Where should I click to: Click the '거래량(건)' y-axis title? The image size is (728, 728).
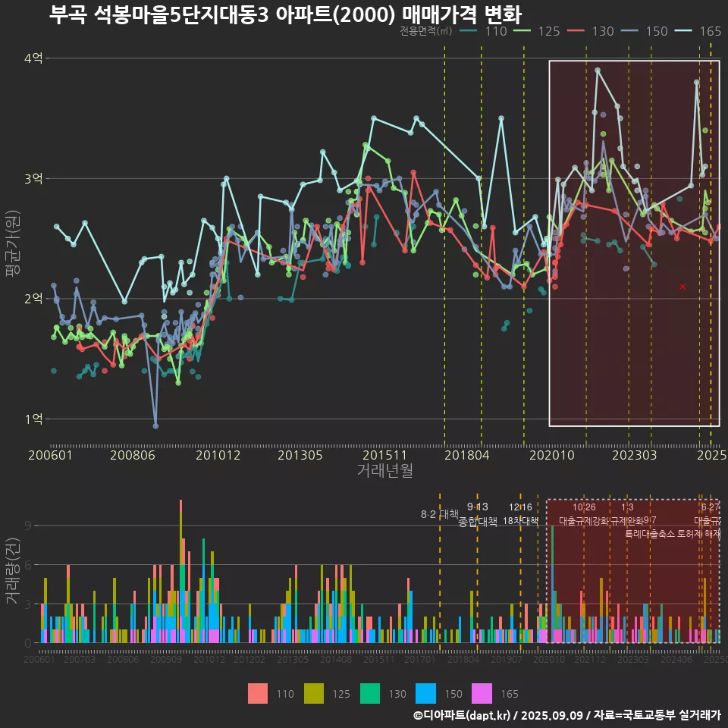13,571
